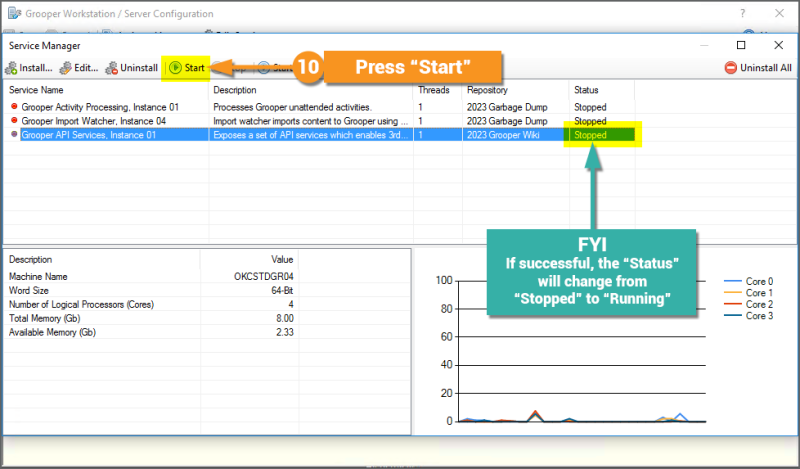Click the Uninstall toolbar button
Screen dimensions: 800x469
[x=132, y=68]
